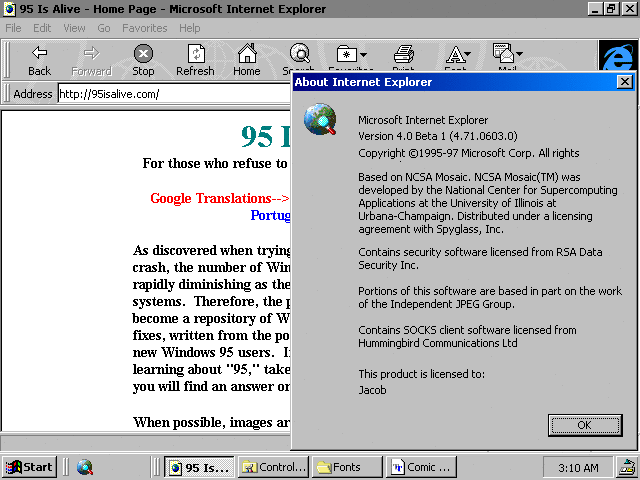
Task: Open the File menu
Action: coord(13,28)
